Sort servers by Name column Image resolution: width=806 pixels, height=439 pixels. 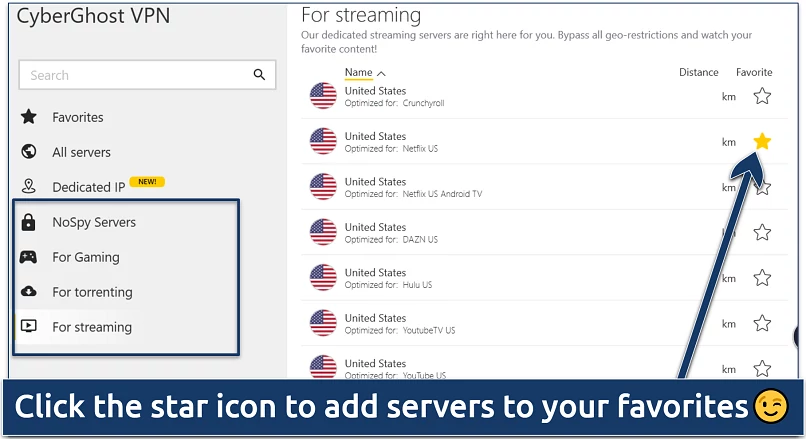pyautogui.click(x=358, y=72)
